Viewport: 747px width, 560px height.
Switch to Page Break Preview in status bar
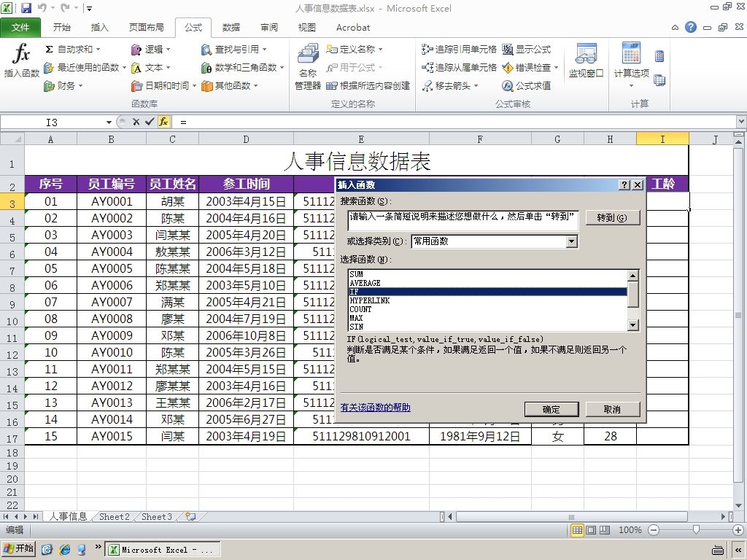click(605, 530)
